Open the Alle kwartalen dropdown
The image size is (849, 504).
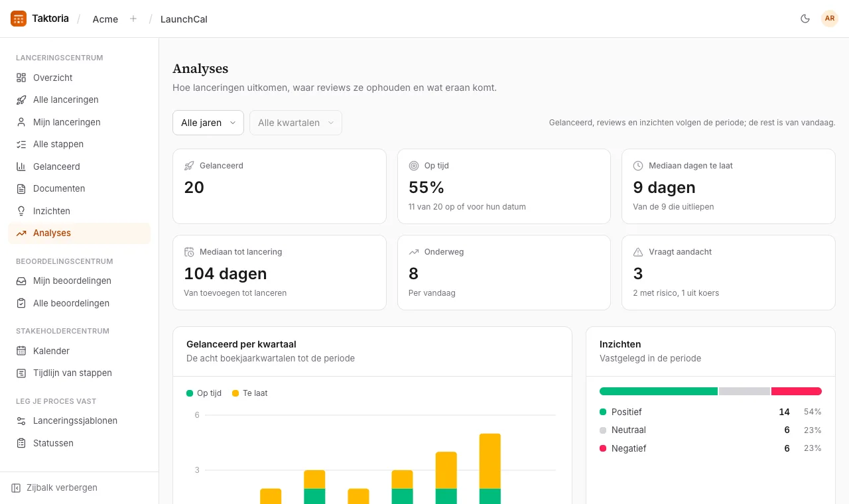click(296, 123)
